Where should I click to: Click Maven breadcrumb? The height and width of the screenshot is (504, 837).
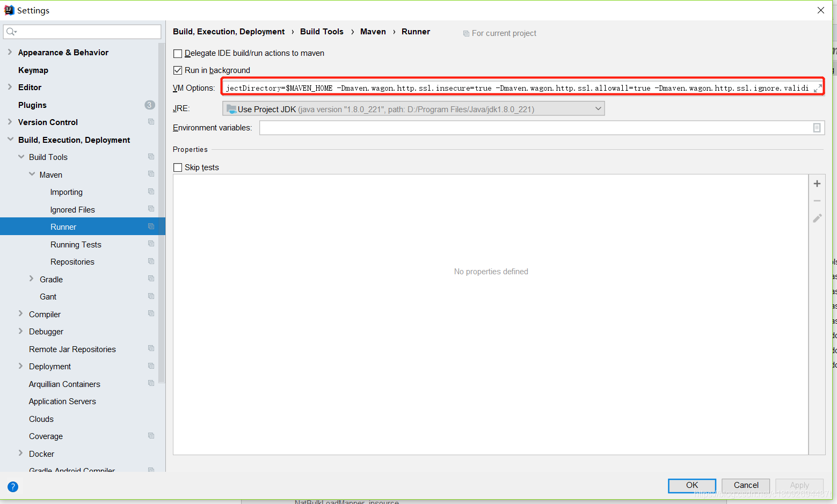[x=373, y=32]
